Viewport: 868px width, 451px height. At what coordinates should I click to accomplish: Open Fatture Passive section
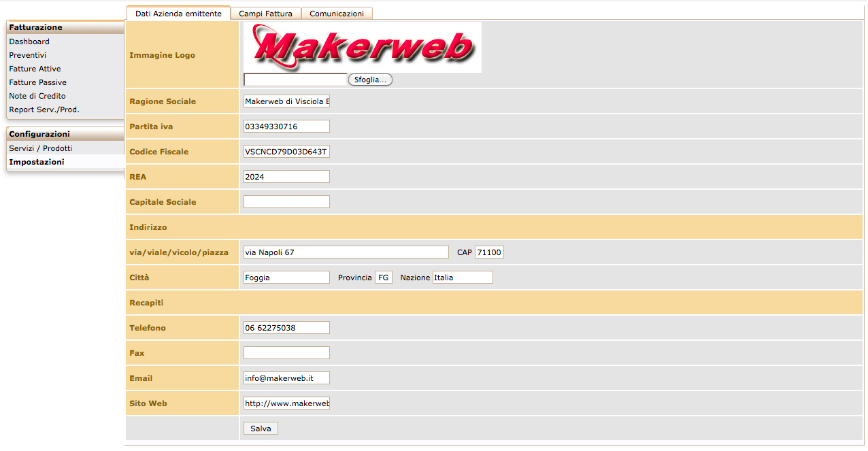point(37,82)
